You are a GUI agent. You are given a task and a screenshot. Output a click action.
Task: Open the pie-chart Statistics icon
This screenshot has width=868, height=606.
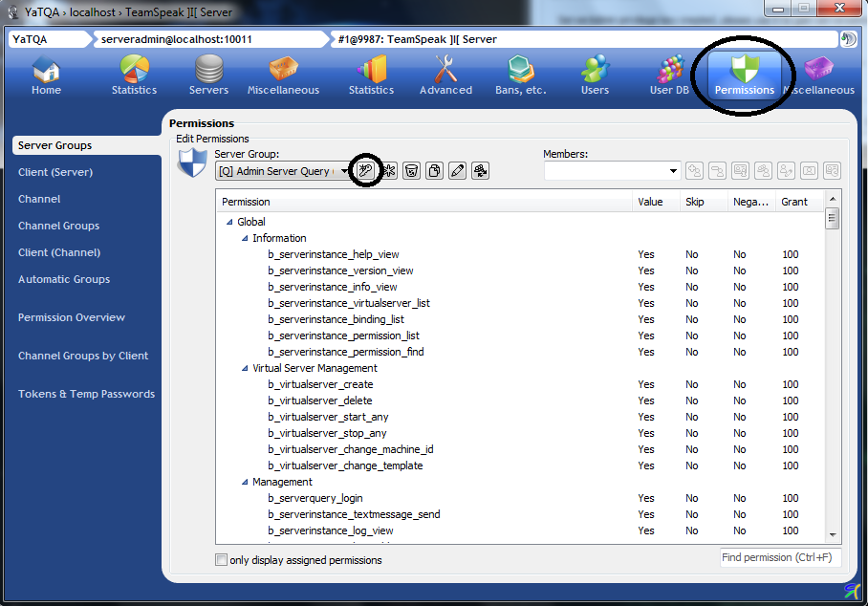[134, 76]
